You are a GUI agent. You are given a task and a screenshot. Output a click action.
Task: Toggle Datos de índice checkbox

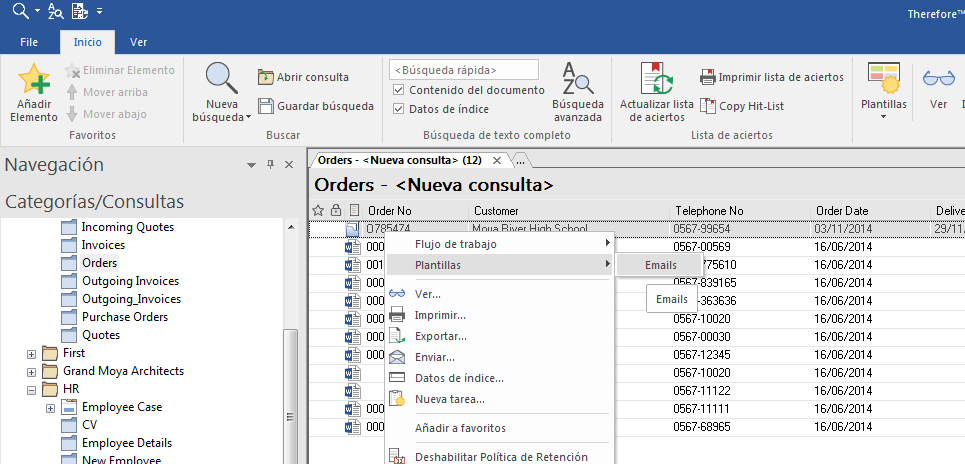click(x=398, y=109)
